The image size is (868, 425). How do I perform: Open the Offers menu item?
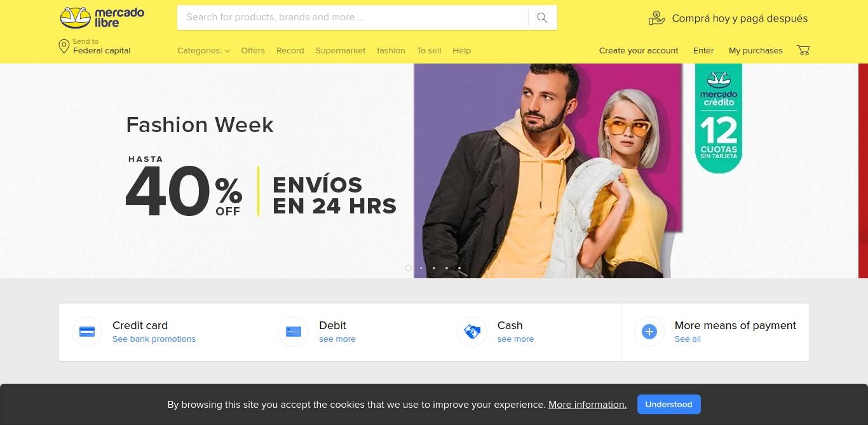pyautogui.click(x=253, y=51)
